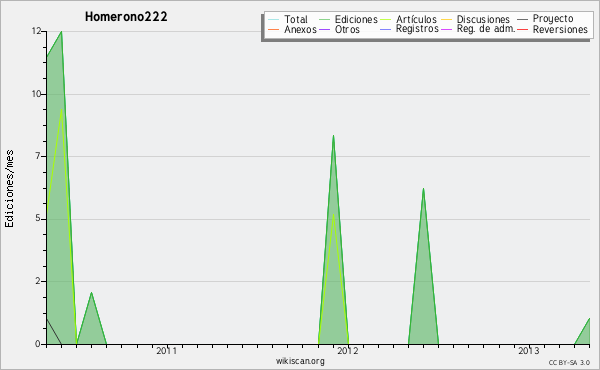Click the Registros legend entry
The image size is (600, 370).
pos(409,29)
